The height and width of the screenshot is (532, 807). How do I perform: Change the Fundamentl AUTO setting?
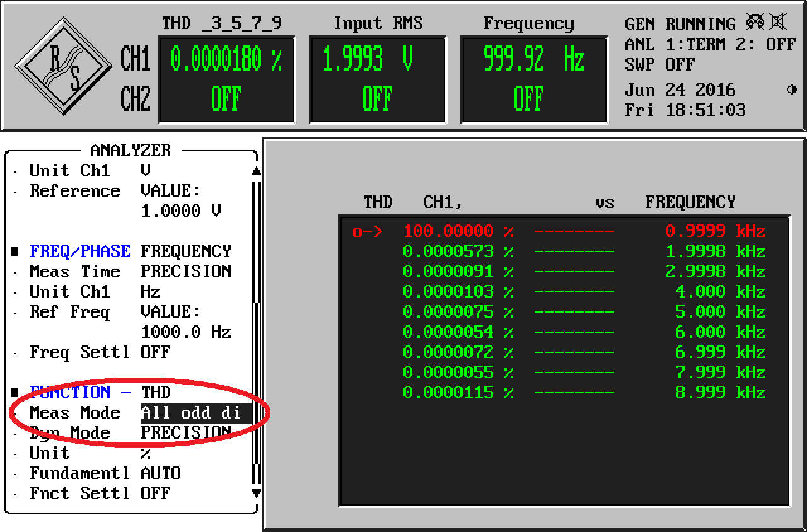click(161, 473)
